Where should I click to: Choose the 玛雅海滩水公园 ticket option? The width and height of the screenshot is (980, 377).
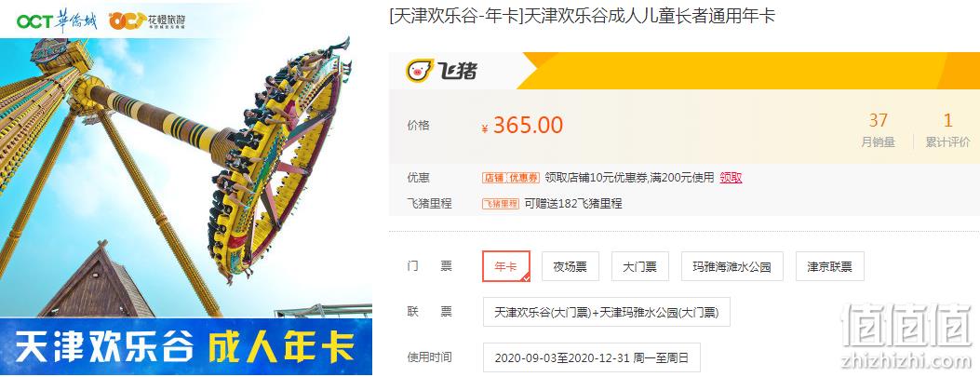pos(732,266)
